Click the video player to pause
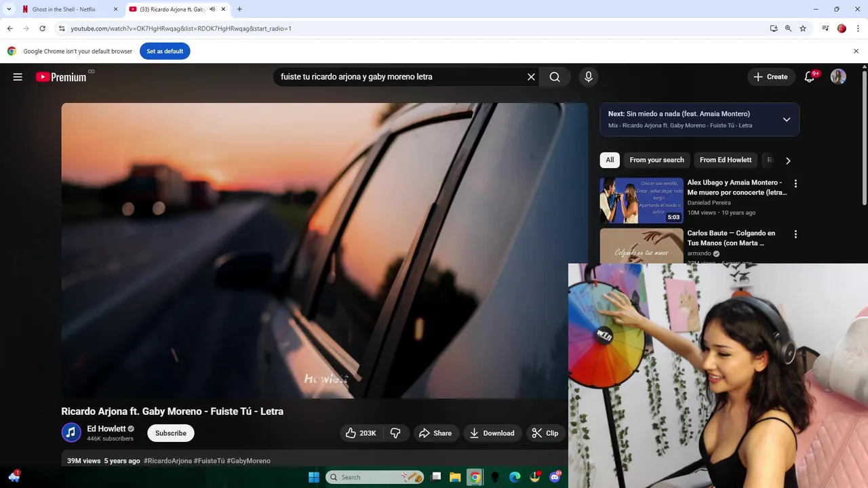The image size is (868, 488). pos(324,251)
